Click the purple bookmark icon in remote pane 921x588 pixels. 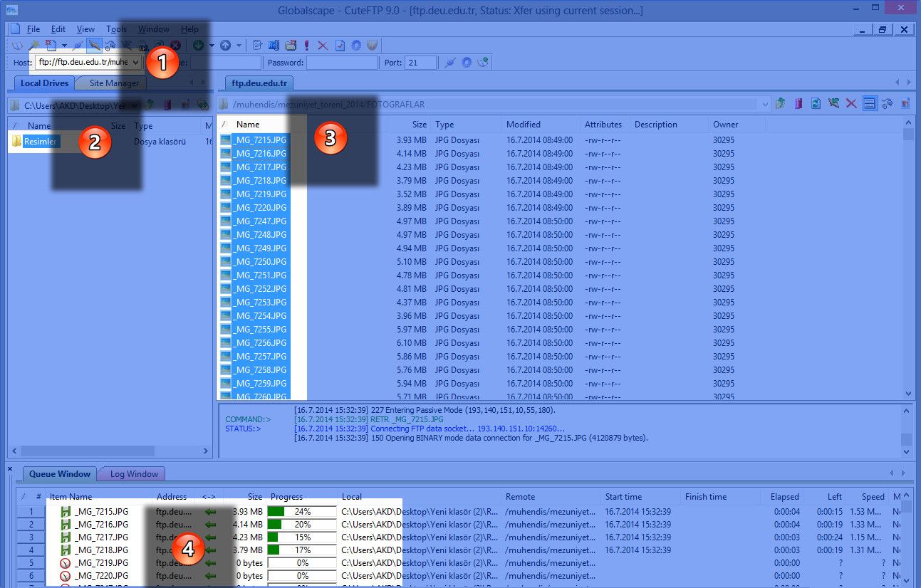798,104
